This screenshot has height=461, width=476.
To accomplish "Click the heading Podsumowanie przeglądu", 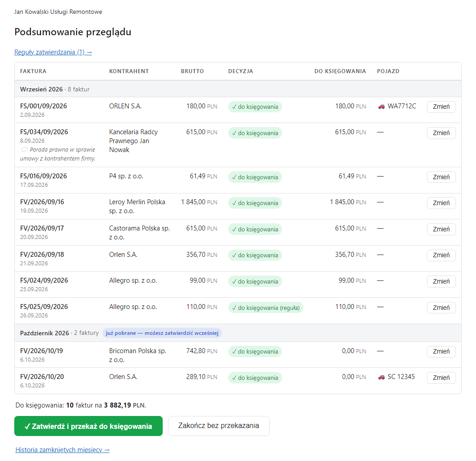I will click(73, 32).
